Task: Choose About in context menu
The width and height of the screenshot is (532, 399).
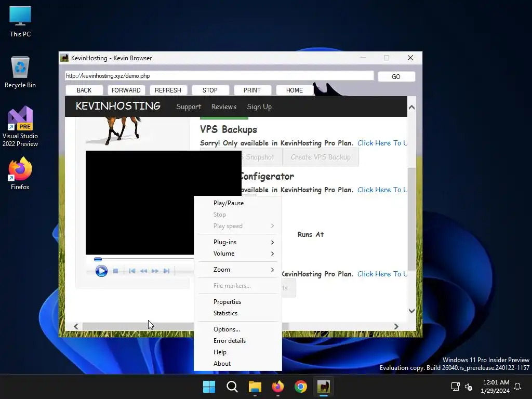Action: (x=238, y=363)
